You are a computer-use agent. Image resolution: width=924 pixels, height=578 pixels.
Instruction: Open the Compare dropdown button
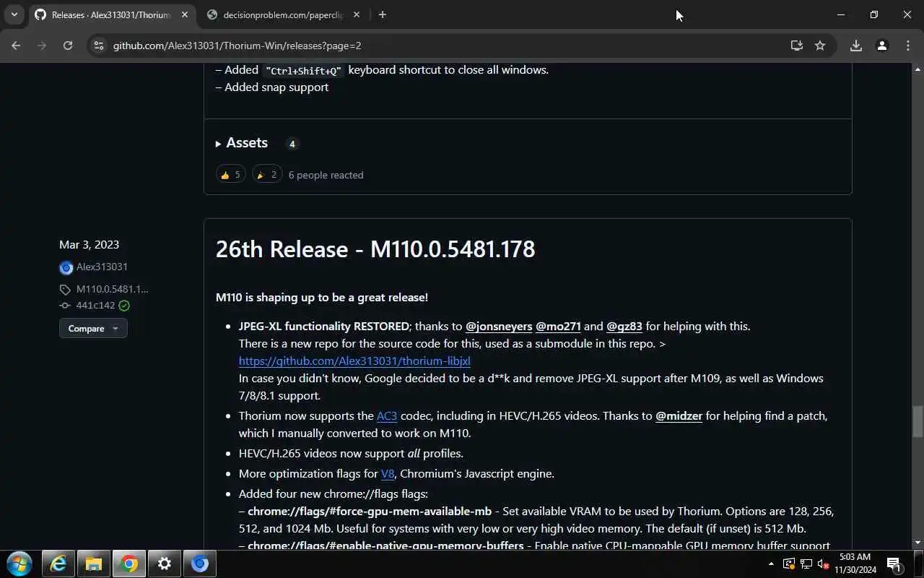(93, 328)
